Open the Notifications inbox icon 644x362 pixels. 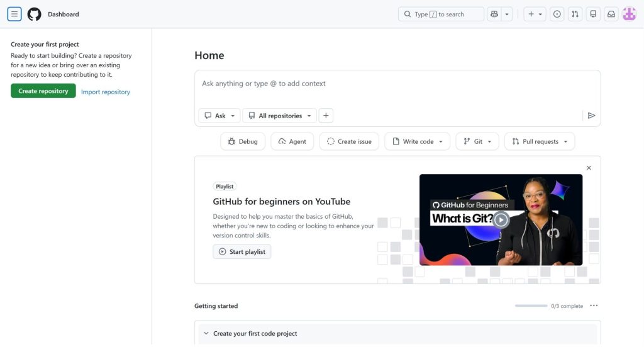[x=611, y=14]
